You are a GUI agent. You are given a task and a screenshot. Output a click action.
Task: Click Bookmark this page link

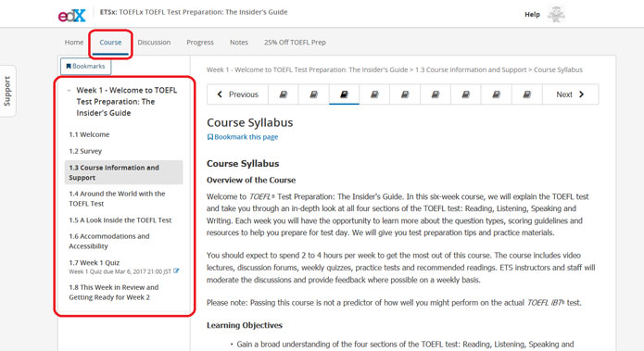click(243, 137)
